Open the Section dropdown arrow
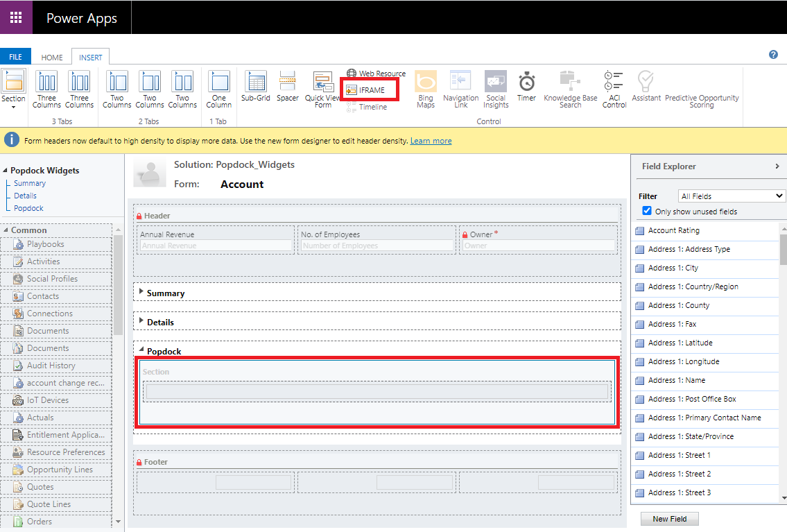 point(14,107)
